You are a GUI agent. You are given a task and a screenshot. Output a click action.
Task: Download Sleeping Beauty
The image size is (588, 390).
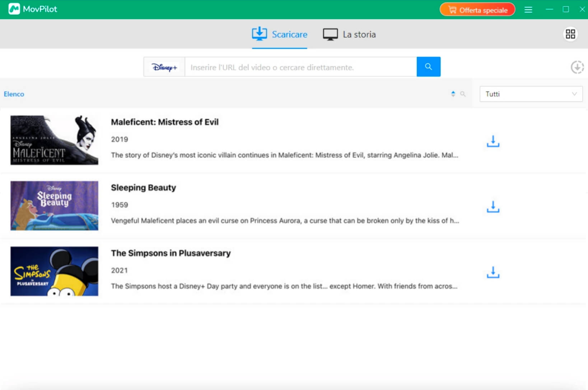(x=493, y=207)
